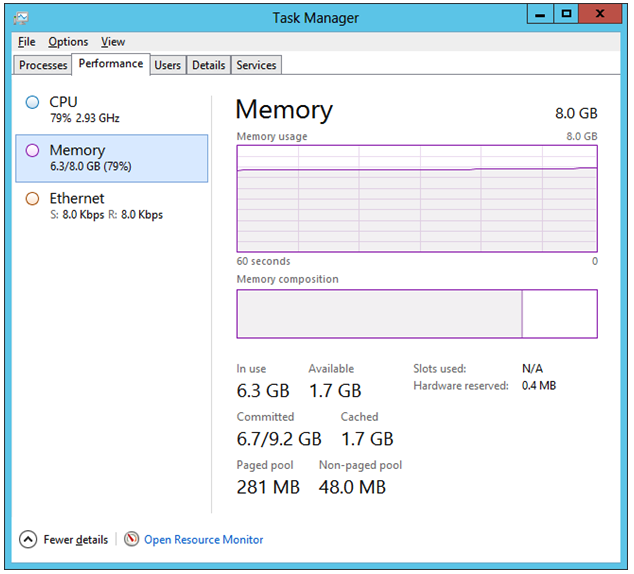Minimize the Task Manager window
634x574 pixels.
pyautogui.click(x=540, y=15)
